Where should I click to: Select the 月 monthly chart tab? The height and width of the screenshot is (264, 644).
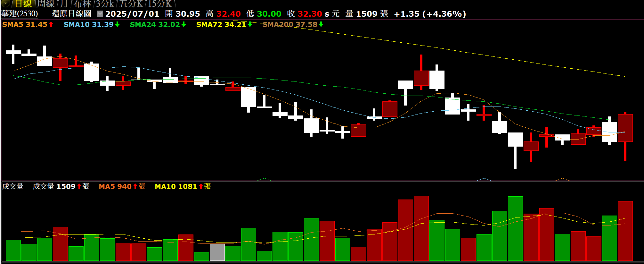click(64, 4)
